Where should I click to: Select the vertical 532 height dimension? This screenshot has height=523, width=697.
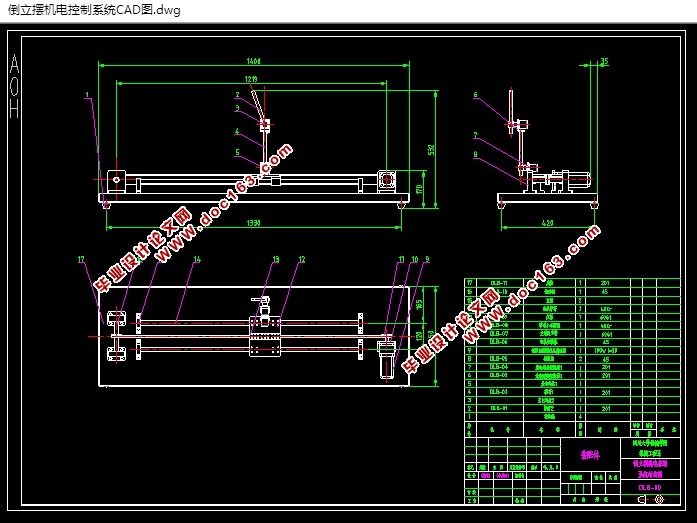point(431,150)
